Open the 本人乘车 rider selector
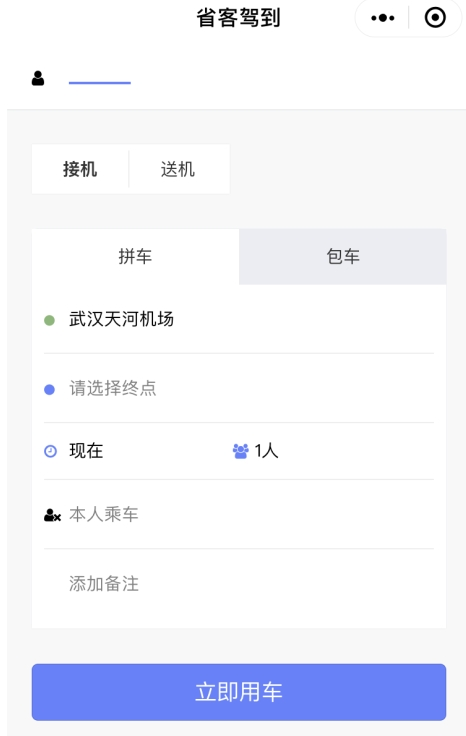 (x=239, y=514)
